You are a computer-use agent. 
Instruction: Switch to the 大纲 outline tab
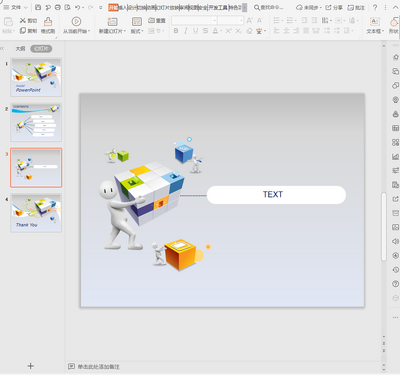20,49
